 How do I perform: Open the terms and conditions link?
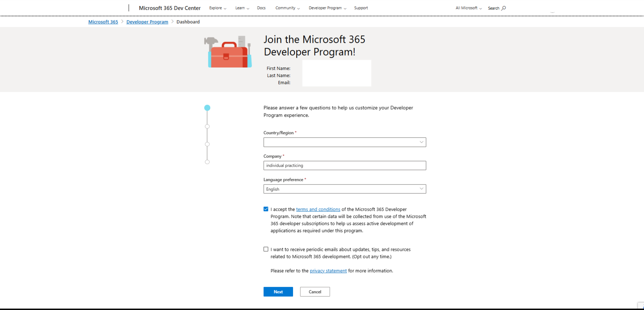click(x=318, y=209)
